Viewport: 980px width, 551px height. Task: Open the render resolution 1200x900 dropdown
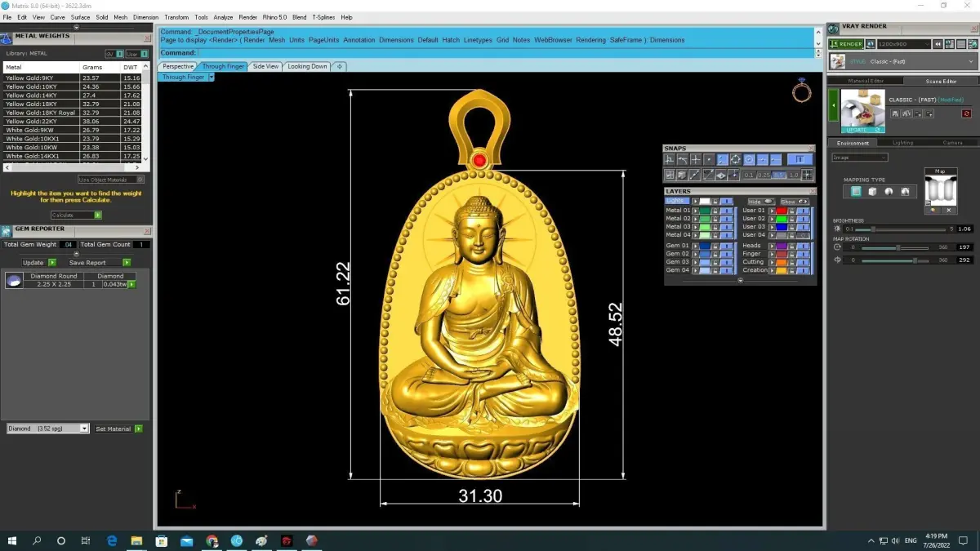coord(904,44)
